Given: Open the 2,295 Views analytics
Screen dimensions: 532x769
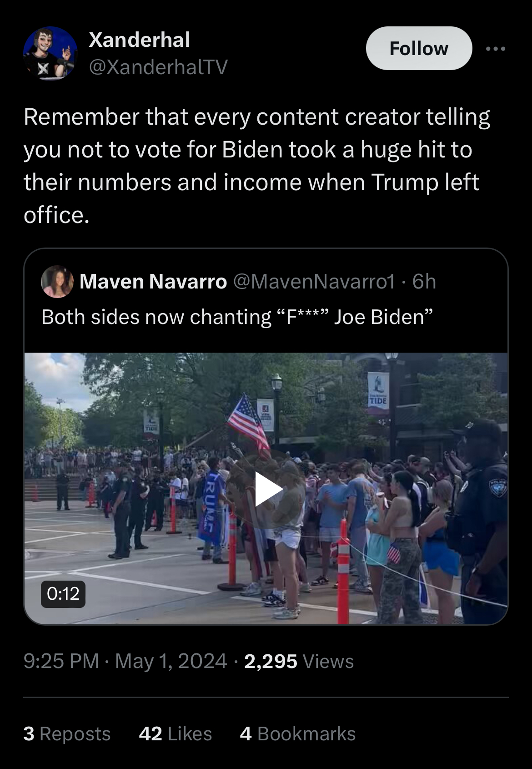Looking at the screenshot, I should (299, 661).
